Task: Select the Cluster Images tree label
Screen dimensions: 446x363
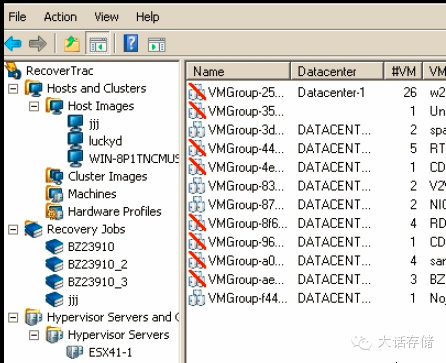Action: click(x=107, y=176)
